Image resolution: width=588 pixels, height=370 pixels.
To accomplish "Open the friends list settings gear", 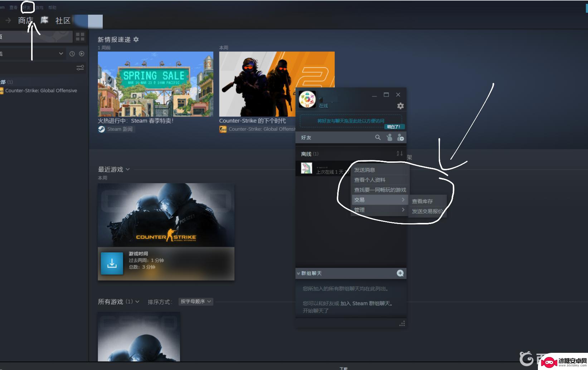I will coord(400,106).
